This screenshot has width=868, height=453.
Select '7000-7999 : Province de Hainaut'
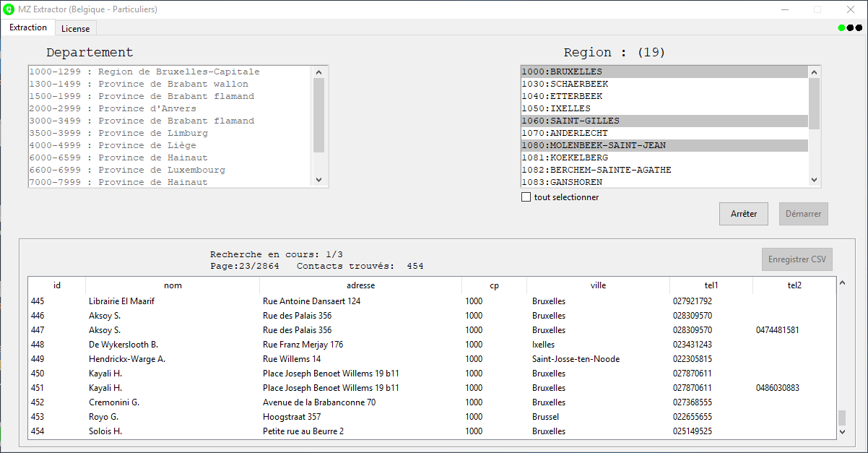click(170, 182)
